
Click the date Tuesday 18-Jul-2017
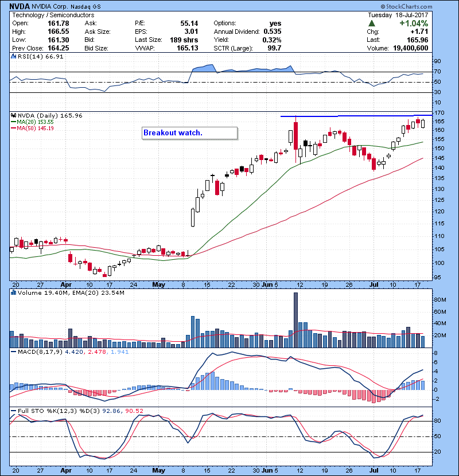point(398,15)
